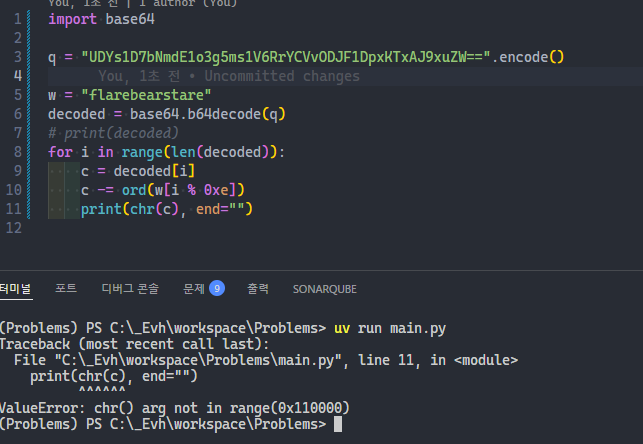
Task: Click the terminal cursor at the prompt
Action: pos(337,424)
